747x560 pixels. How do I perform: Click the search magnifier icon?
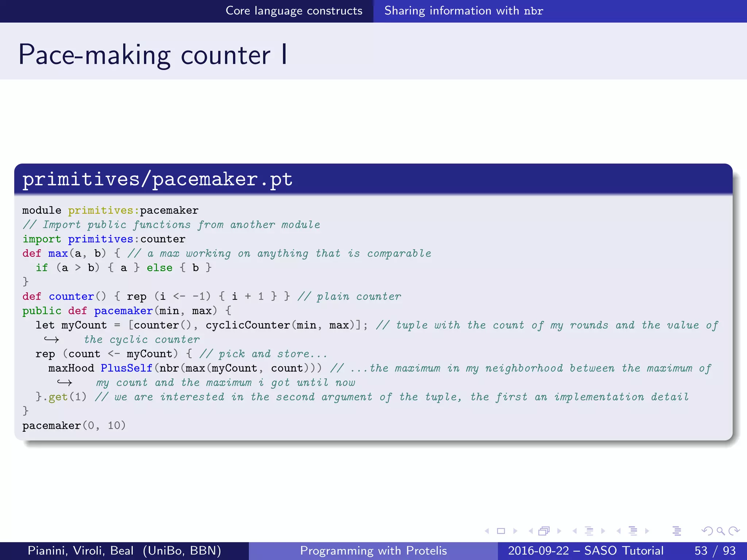(x=720, y=531)
